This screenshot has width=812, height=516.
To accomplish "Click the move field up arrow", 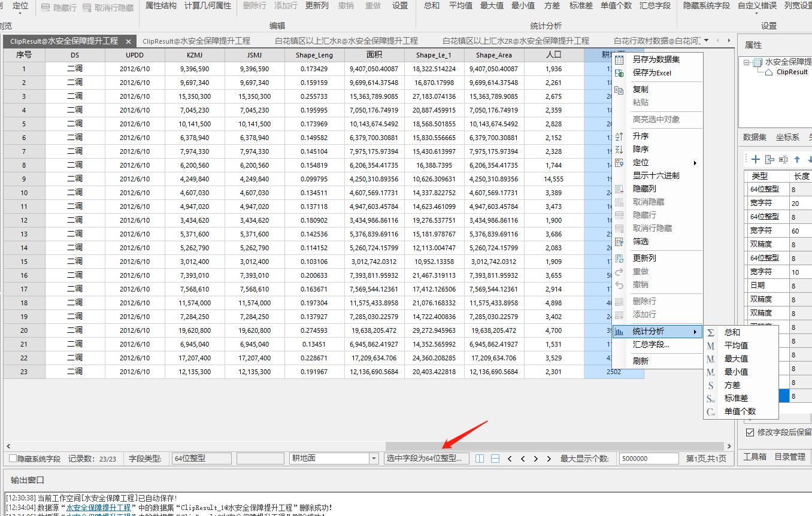I will click(x=797, y=159).
